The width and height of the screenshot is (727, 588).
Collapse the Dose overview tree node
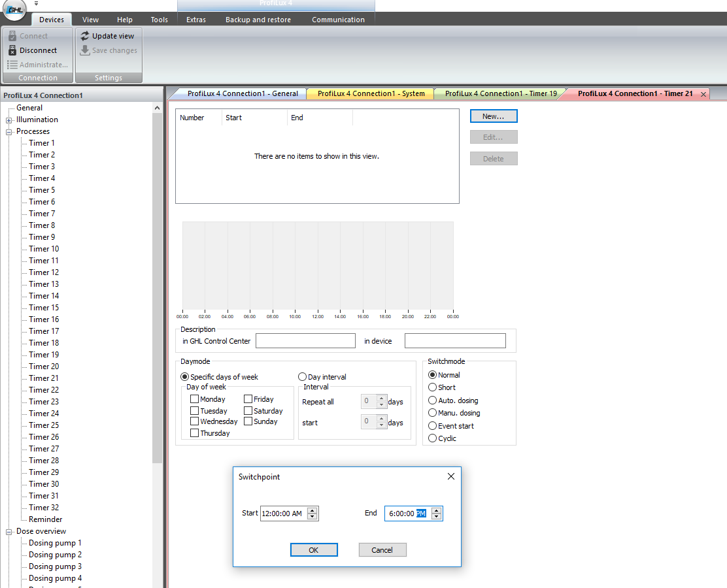pyautogui.click(x=8, y=532)
